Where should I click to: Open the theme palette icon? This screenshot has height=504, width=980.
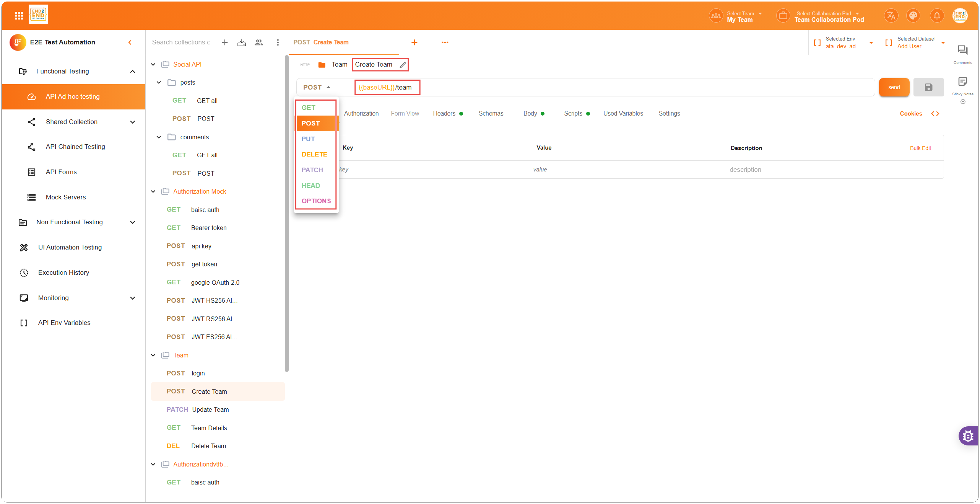pos(913,16)
